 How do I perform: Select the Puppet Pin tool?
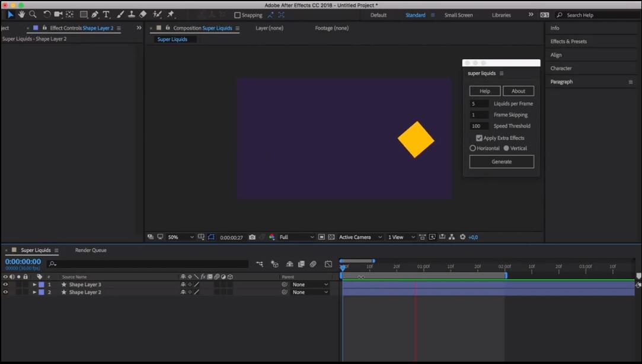click(171, 15)
